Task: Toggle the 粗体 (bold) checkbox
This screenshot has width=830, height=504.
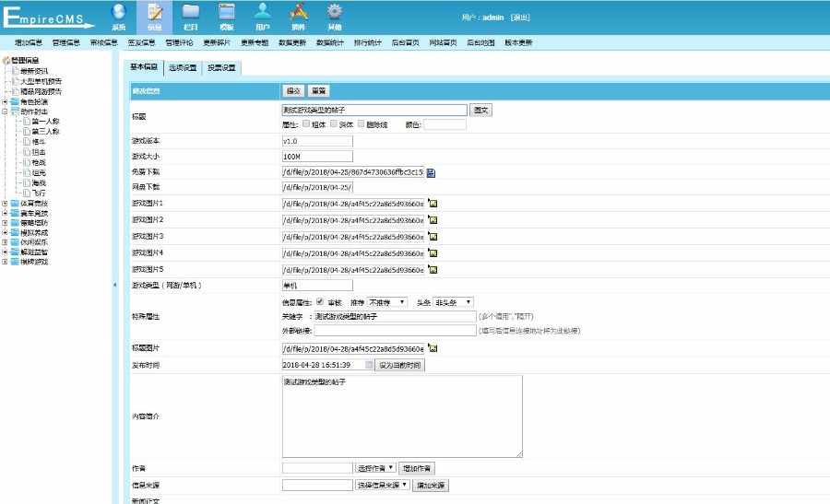Action: point(306,123)
